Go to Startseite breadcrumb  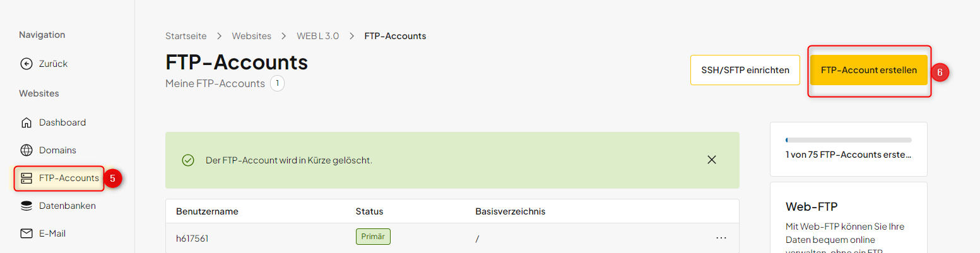click(187, 36)
